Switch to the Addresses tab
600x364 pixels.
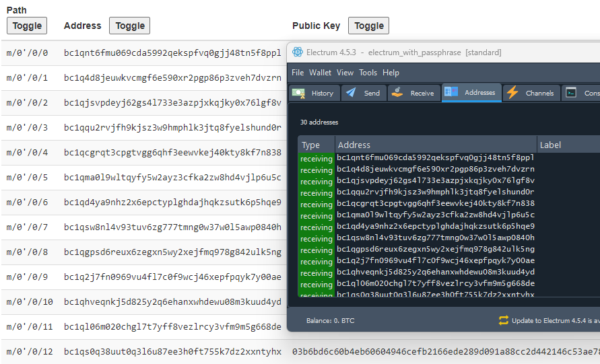coord(471,93)
